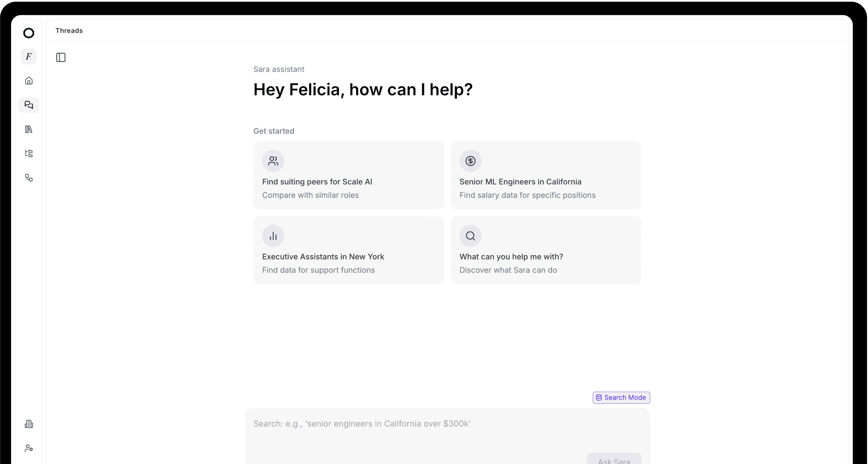Open the library books sidebar icon

(x=29, y=129)
